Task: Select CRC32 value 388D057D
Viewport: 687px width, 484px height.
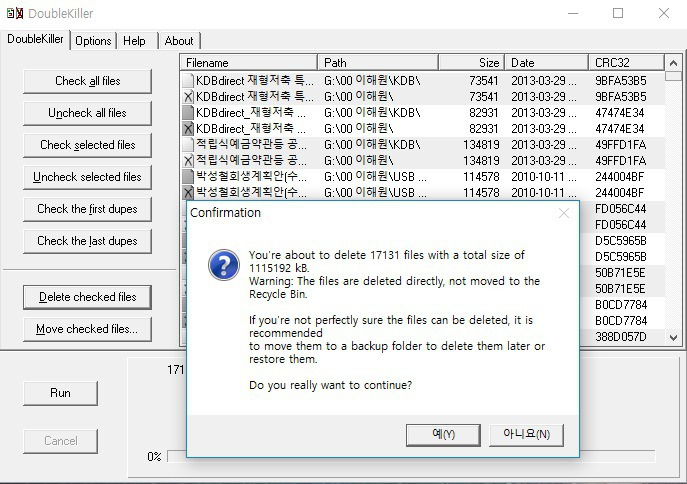Action: [620, 337]
